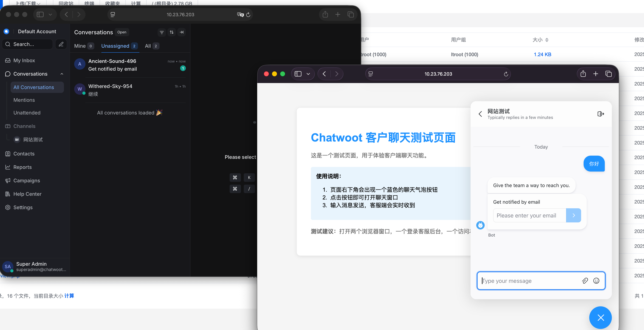Open the conversation filter icon
The height and width of the screenshot is (330, 644).
coord(162,32)
